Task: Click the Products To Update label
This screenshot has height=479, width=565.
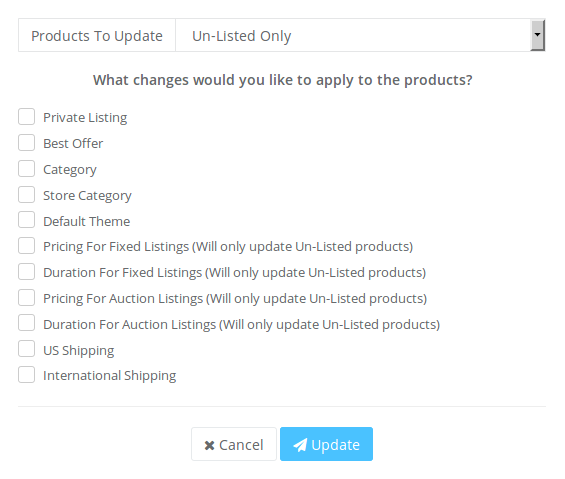Action: [97, 36]
